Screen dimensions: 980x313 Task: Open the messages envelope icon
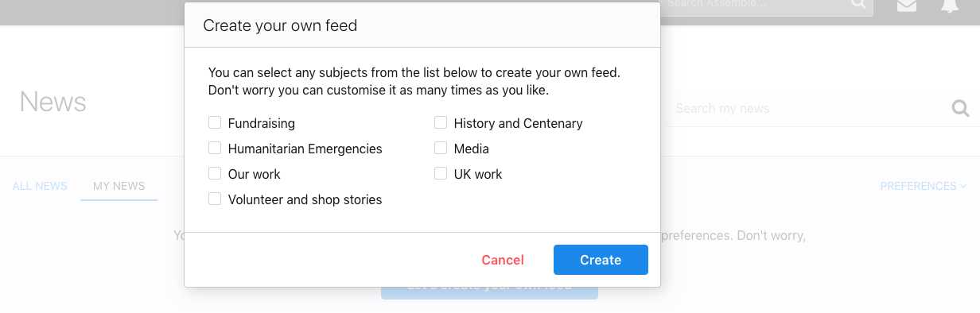pyautogui.click(x=906, y=5)
